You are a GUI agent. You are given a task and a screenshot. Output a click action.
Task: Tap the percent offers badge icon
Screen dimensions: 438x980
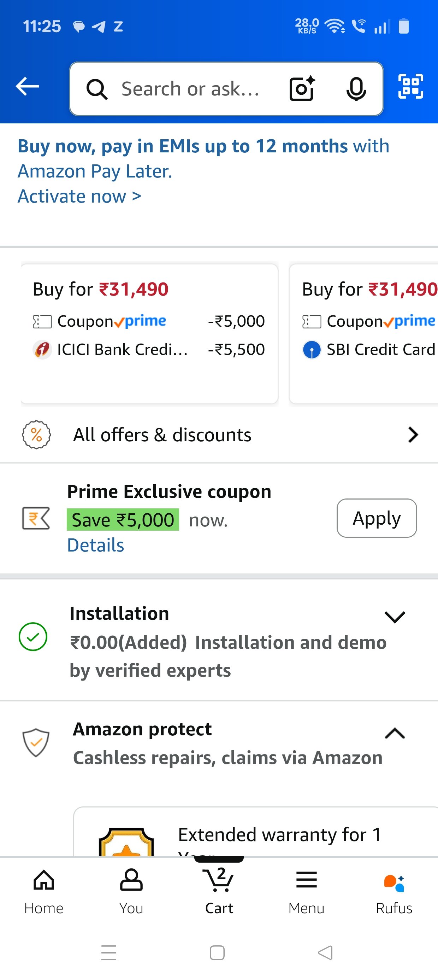click(x=36, y=435)
